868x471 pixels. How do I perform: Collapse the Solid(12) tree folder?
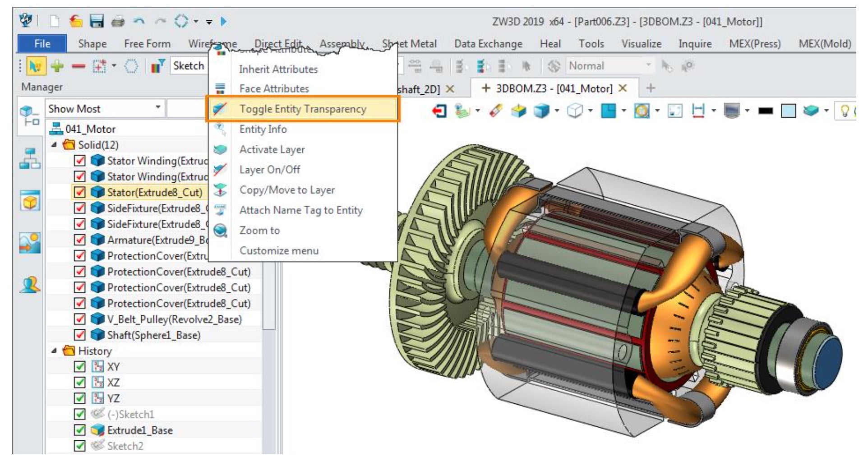pyautogui.click(x=55, y=145)
